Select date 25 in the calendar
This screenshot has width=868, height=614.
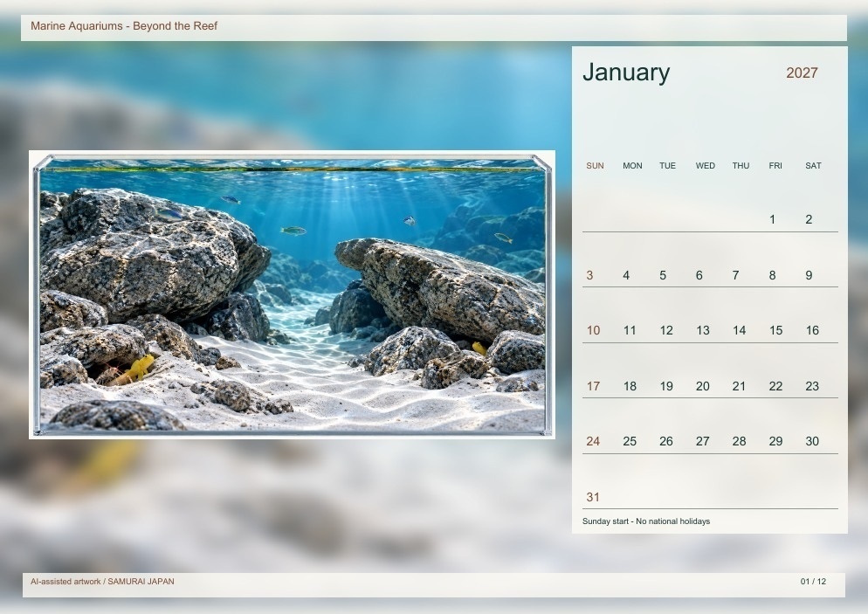(x=630, y=441)
